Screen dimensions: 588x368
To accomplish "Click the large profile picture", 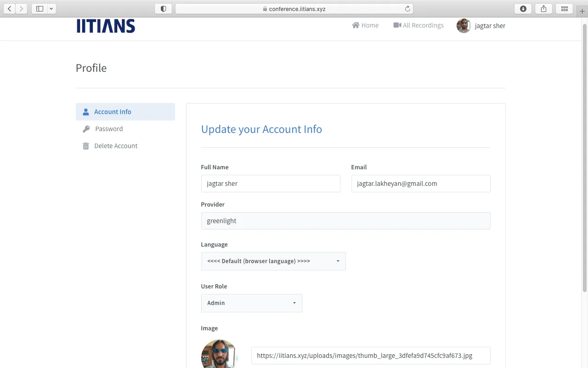I will point(219,354).
